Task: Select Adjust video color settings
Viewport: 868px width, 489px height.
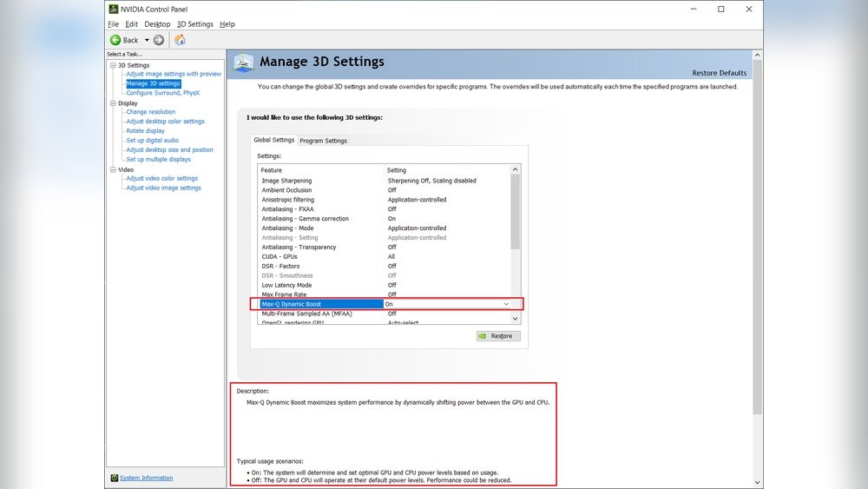Action: coord(161,178)
